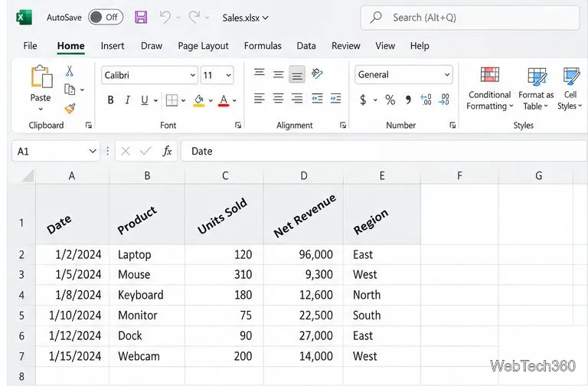Image resolution: width=588 pixels, height=386 pixels.
Task: Switch to the Insert tab
Action: tap(112, 46)
